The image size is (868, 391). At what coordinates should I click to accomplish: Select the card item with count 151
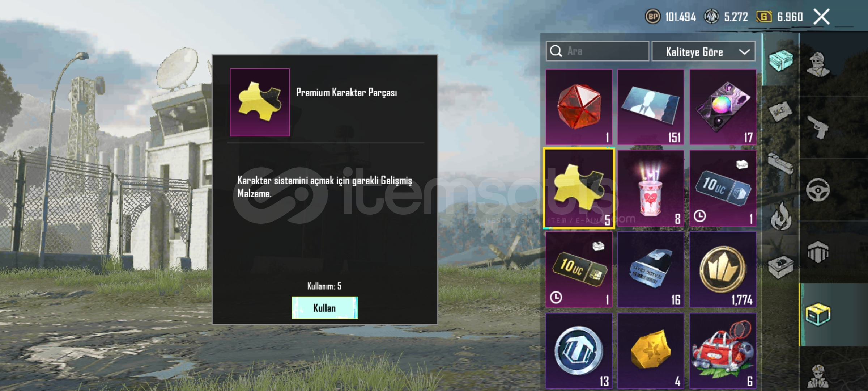coord(651,107)
